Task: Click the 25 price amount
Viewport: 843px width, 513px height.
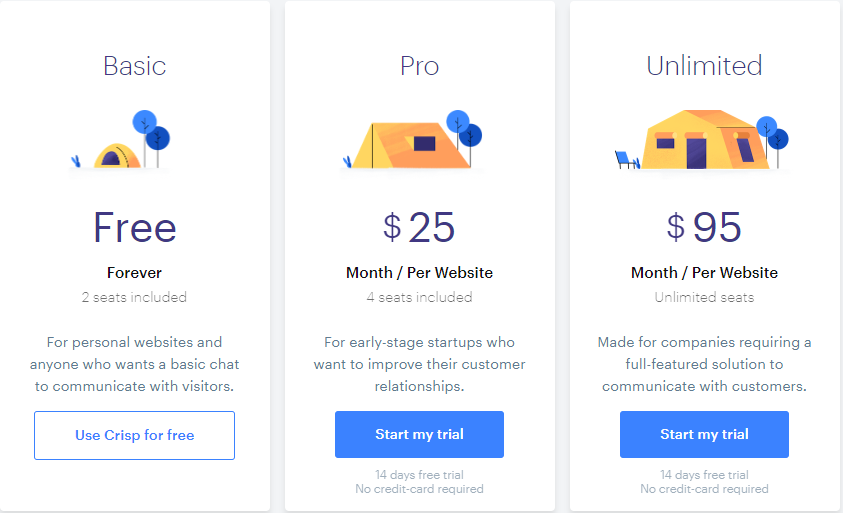Action: pyautogui.click(x=432, y=227)
